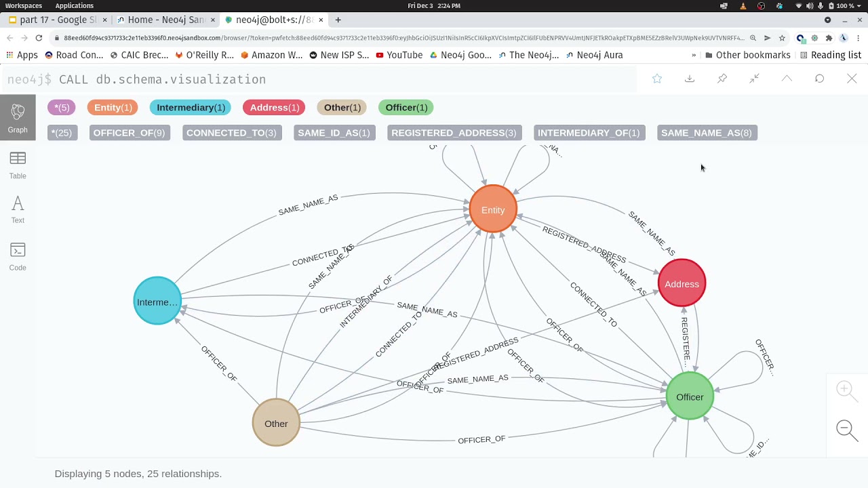This screenshot has width=868, height=488.
Task: Select the all-nodes *(5) label
Action: tap(62, 108)
